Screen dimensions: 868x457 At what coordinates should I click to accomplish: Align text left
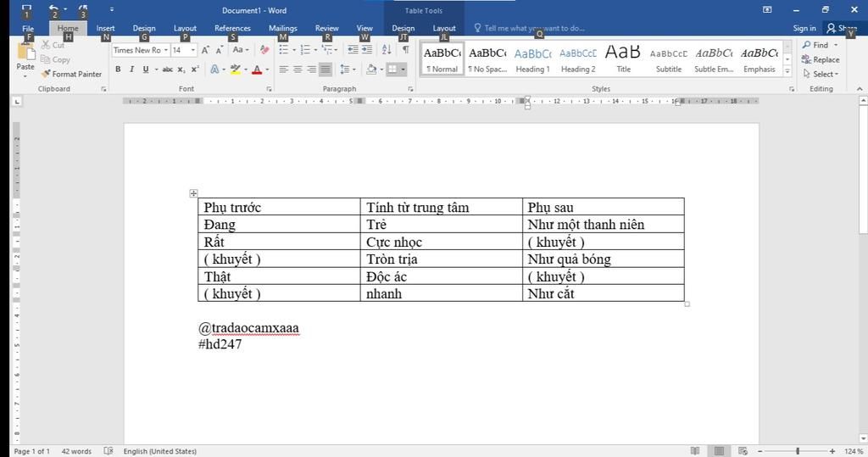point(283,70)
